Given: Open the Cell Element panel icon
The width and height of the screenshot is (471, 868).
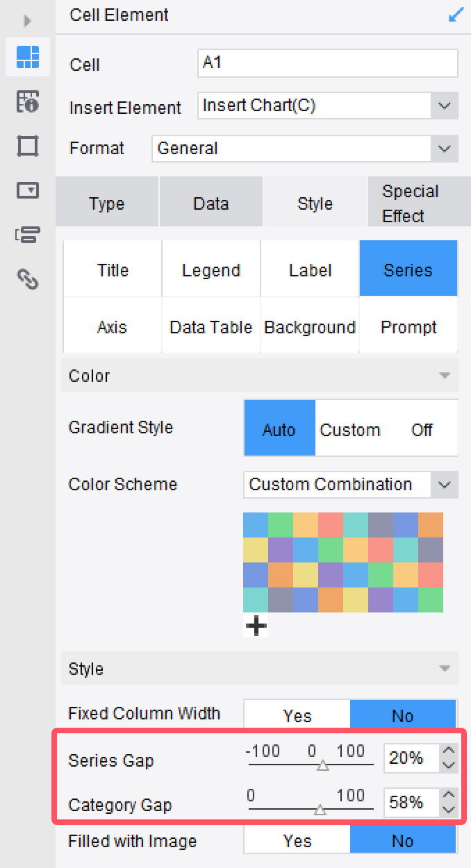Looking at the screenshot, I should 27,57.
